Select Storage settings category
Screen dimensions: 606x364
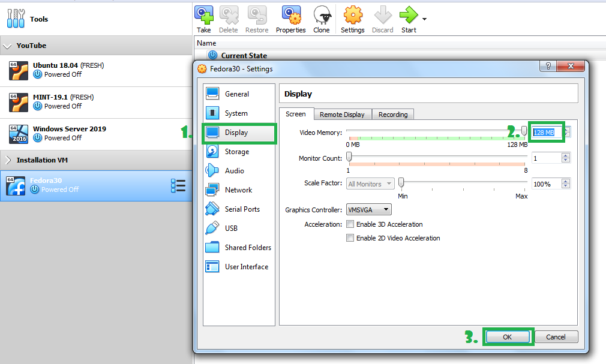[x=239, y=152]
